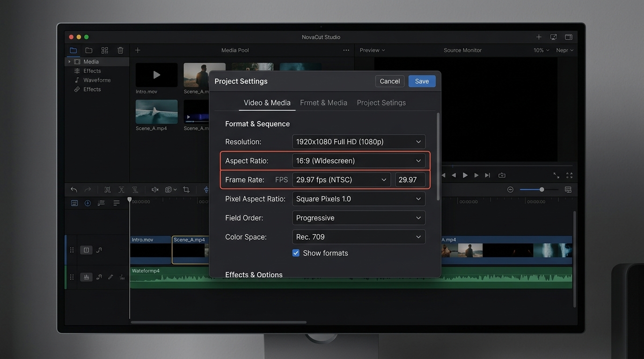Click the title bar plus icon
Image resolution: width=644 pixels, height=359 pixels.
pyautogui.click(x=539, y=37)
